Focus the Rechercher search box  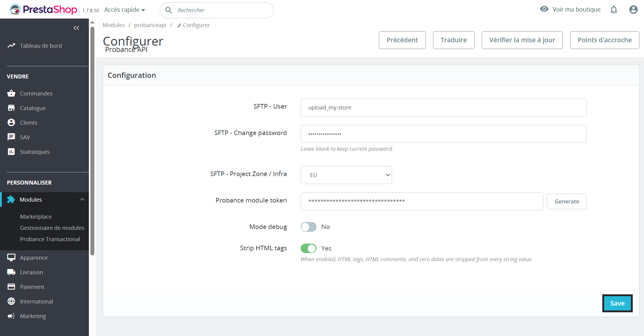(216, 10)
